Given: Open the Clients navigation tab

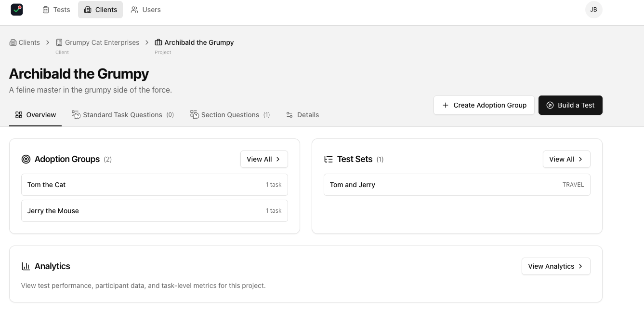Looking at the screenshot, I should [x=100, y=10].
